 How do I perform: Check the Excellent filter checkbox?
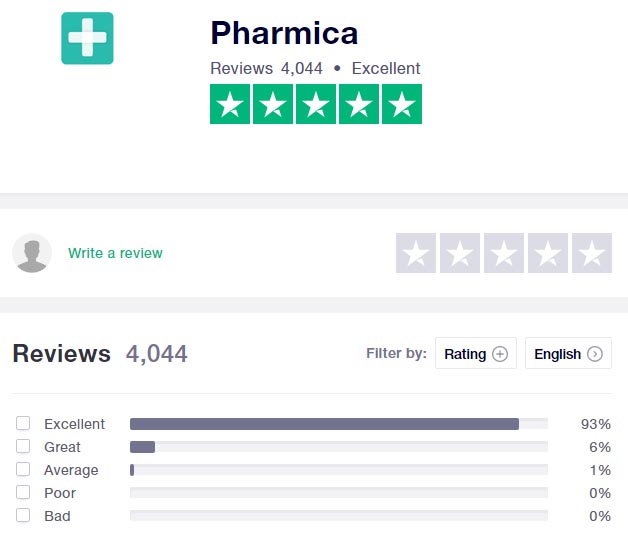point(23,423)
